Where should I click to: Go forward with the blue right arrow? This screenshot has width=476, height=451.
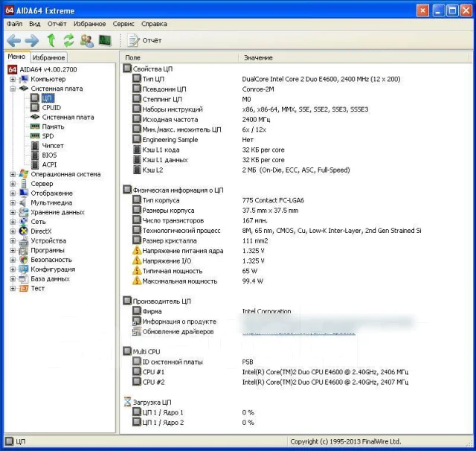coord(31,40)
